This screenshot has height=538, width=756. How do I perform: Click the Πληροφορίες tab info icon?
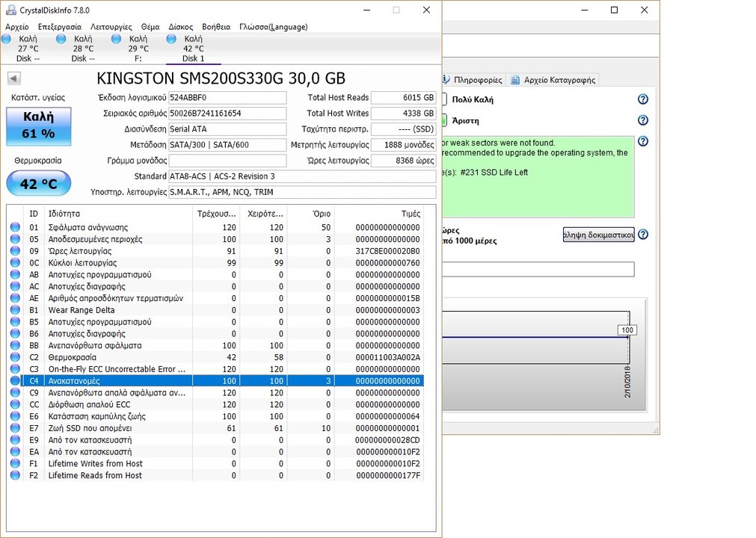446,79
